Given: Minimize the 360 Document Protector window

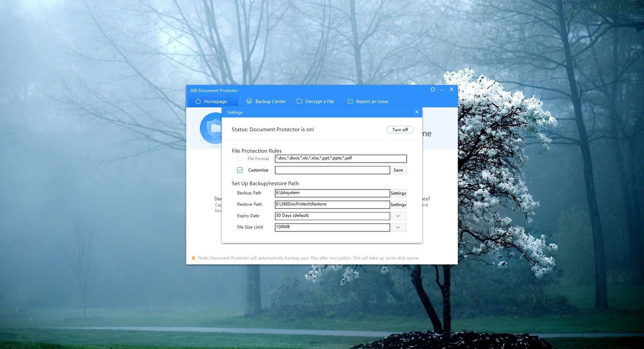Looking at the screenshot, I should click(x=442, y=89).
